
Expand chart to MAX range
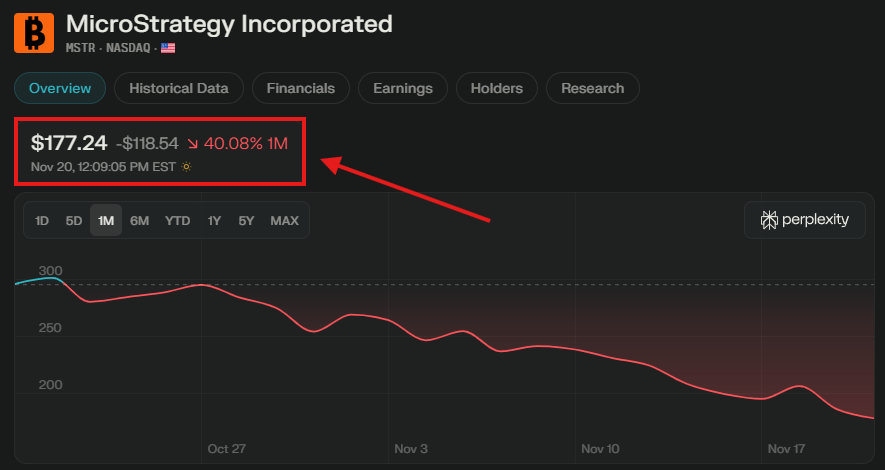[284, 220]
